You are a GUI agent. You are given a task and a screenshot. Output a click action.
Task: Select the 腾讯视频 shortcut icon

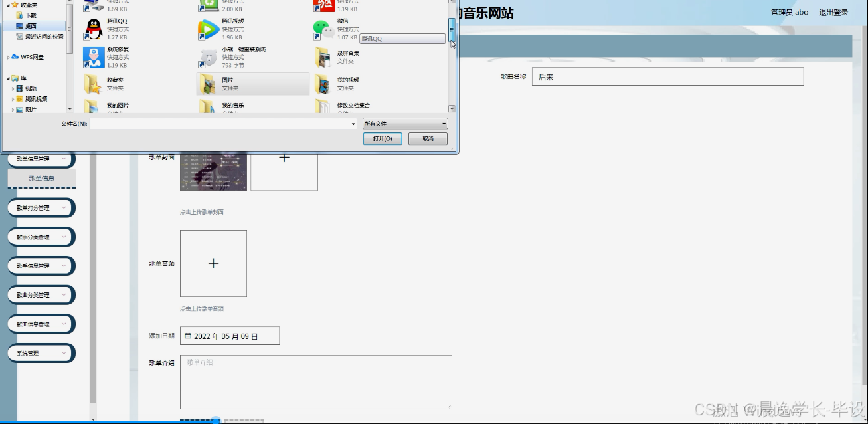click(209, 29)
